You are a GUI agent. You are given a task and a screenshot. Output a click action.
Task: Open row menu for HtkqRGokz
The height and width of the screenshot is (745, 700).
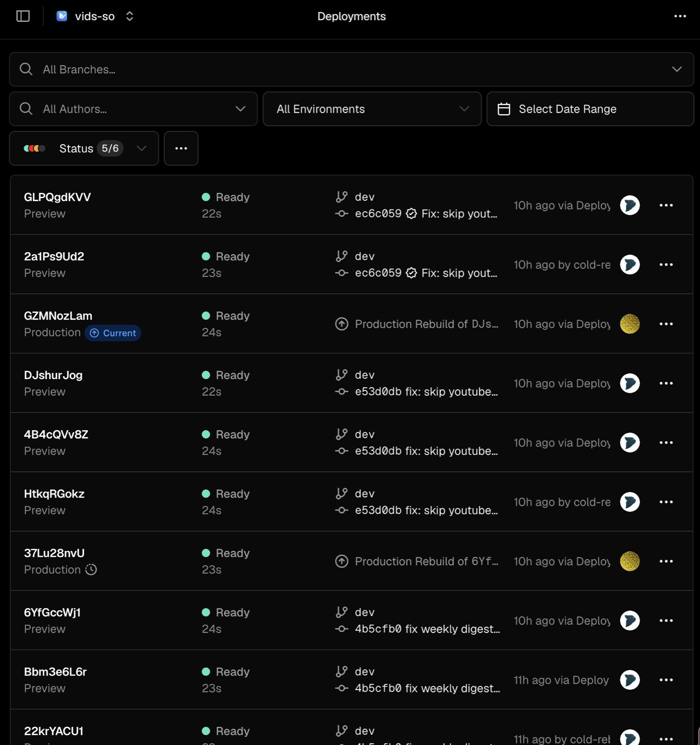pos(666,502)
